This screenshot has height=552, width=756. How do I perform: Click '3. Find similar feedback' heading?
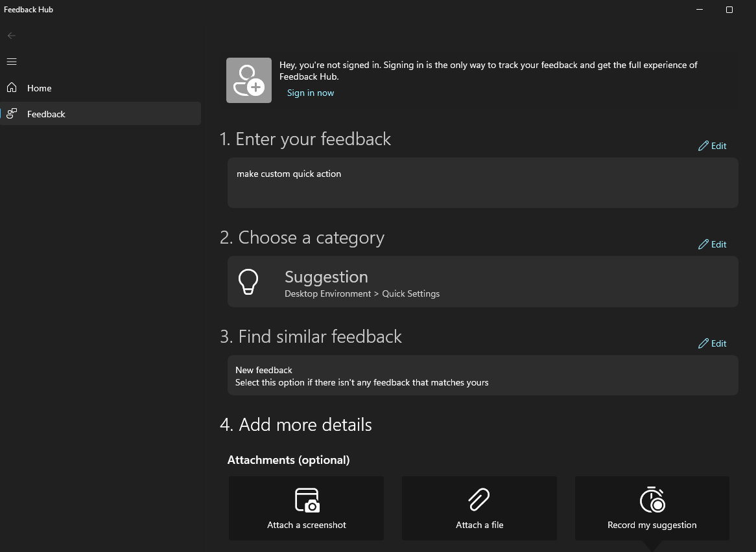(311, 337)
